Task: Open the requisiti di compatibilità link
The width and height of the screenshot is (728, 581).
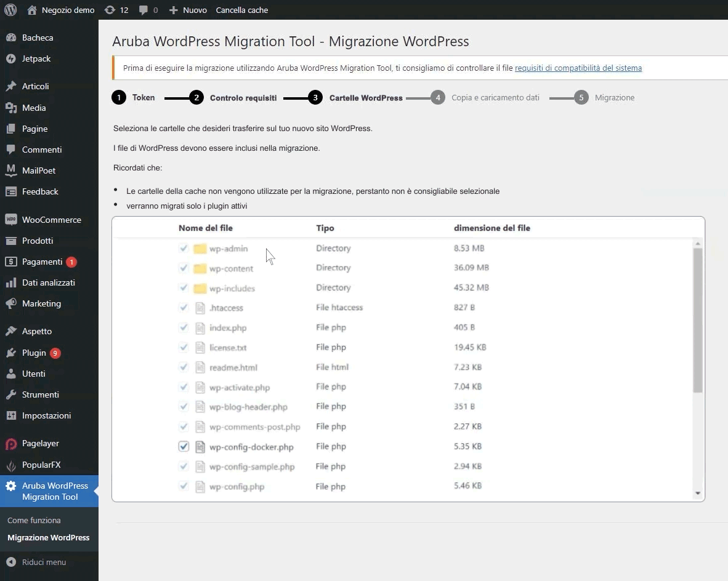Action: click(x=578, y=68)
